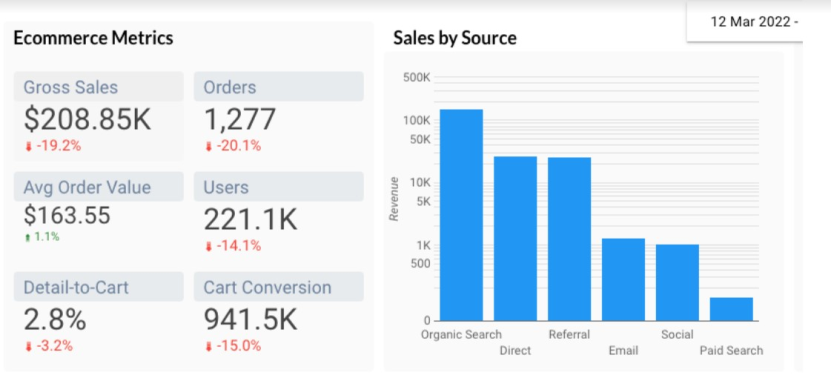
Task: Click the red down arrow under Cart Conversion
Action: (208, 347)
